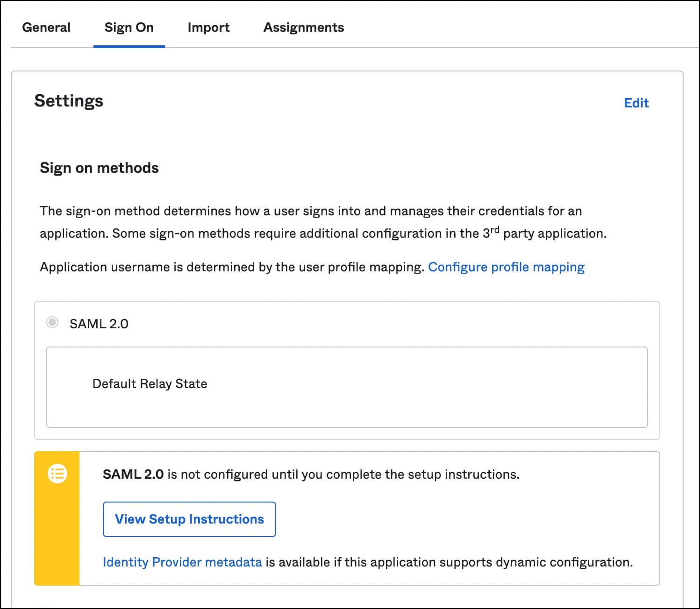Click the Sign on methods heading

tap(99, 168)
